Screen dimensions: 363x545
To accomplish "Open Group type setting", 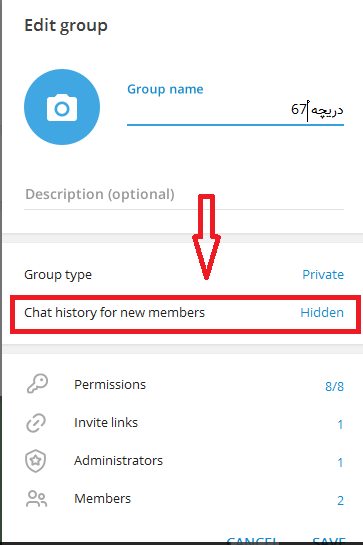I will pyautogui.click(x=183, y=275).
